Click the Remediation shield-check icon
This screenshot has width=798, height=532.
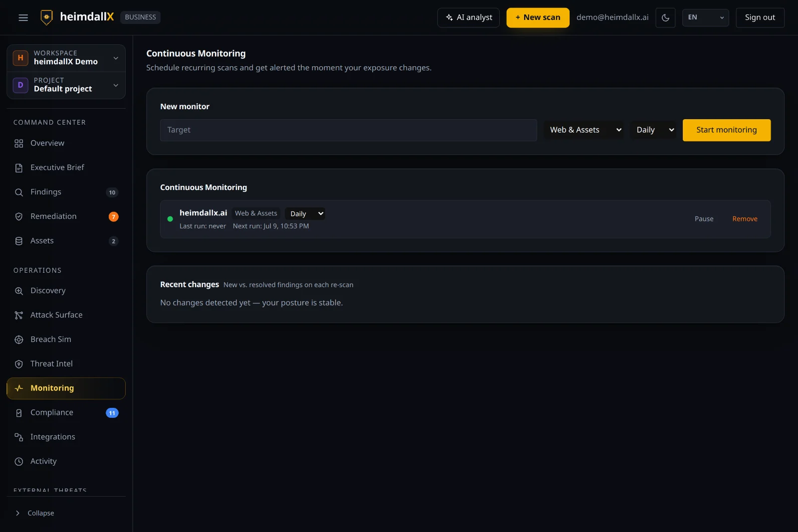point(19,217)
